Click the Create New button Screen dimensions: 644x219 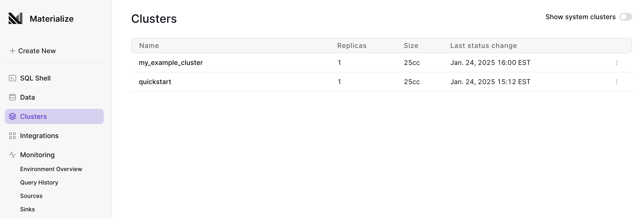pyautogui.click(x=33, y=51)
